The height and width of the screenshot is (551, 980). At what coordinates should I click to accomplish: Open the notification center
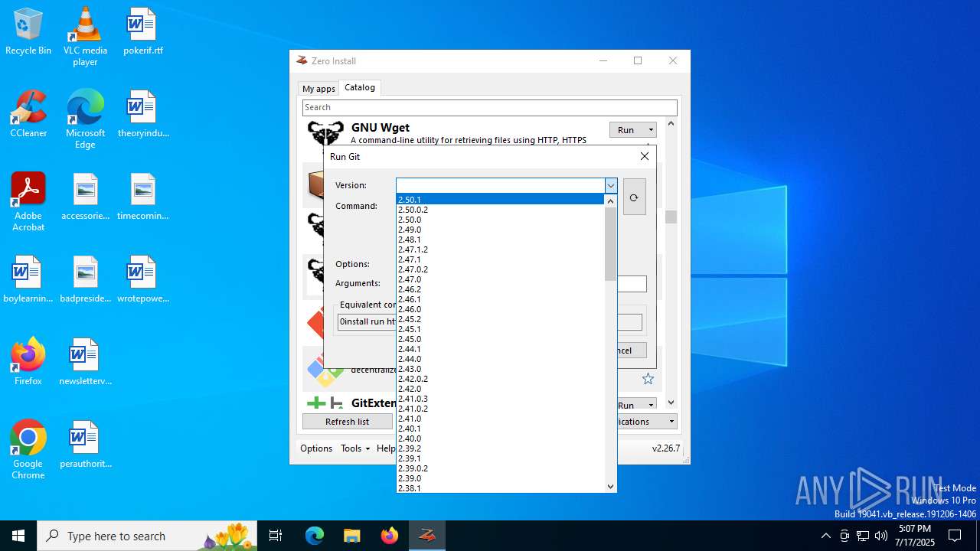coord(955,536)
